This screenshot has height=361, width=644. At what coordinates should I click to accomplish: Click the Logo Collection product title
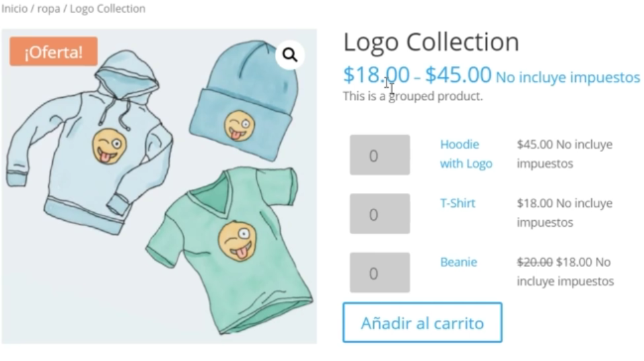point(431,42)
